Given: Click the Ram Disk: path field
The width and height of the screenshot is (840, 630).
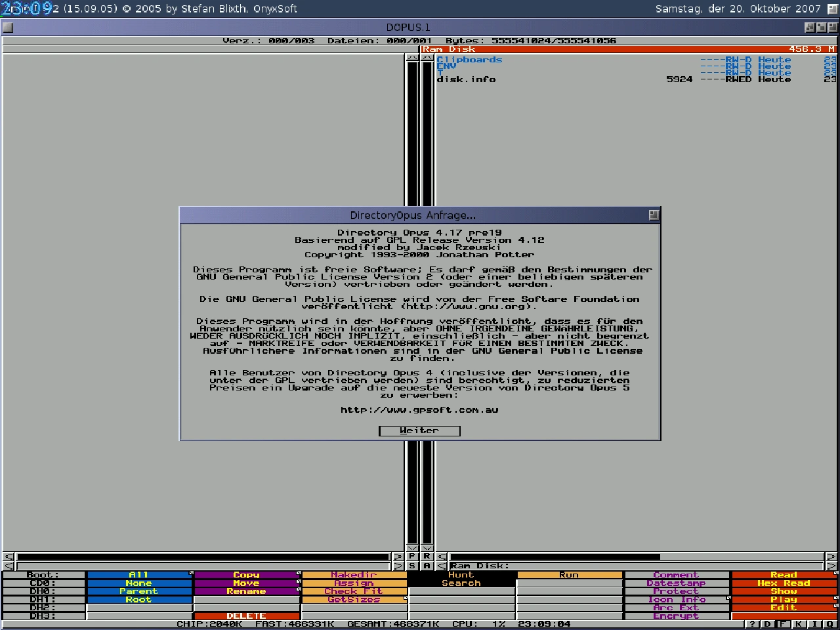Looking at the screenshot, I should click(x=636, y=566).
